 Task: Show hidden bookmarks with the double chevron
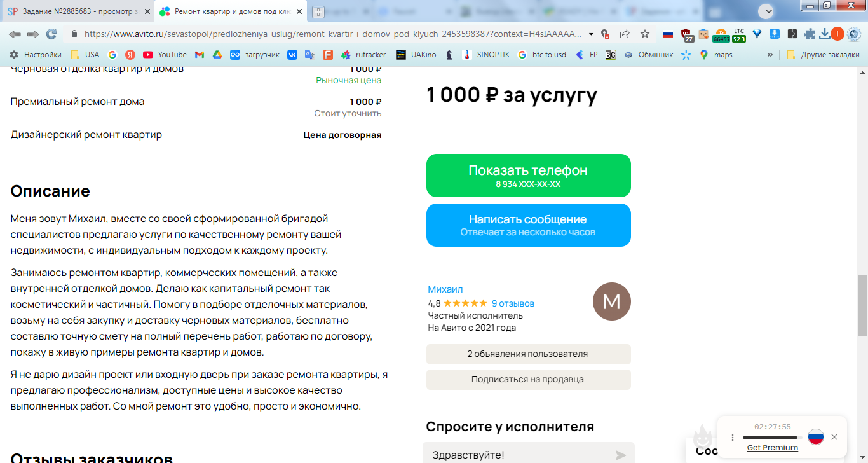(x=770, y=55)
